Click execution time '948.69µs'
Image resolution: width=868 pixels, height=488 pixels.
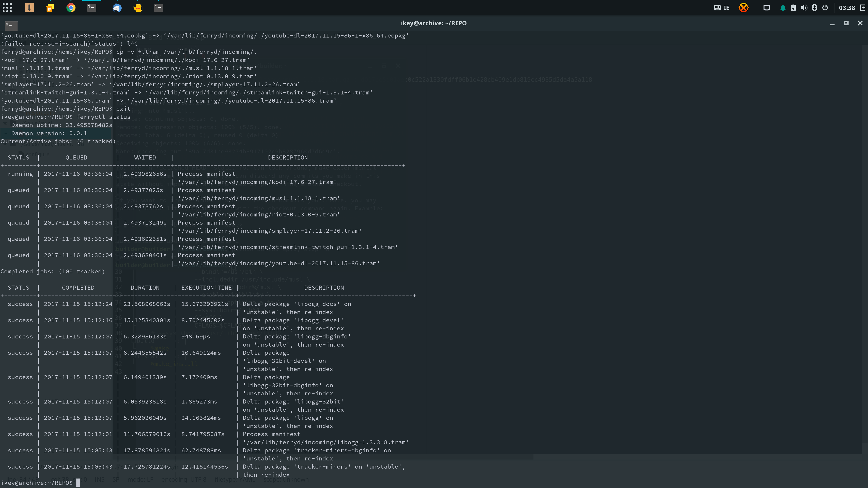click(196, 336)
